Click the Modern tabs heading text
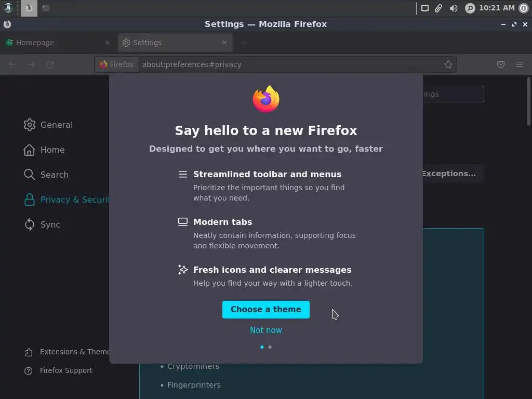The height and width of the screenshot is (399, 532). [222, 222]
